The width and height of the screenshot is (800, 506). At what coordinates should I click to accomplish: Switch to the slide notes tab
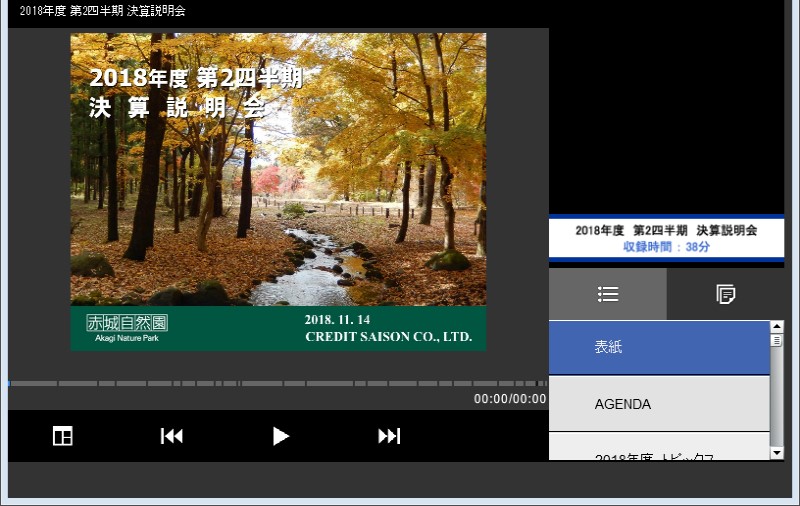pyautogui.click(x=726, y=294)
